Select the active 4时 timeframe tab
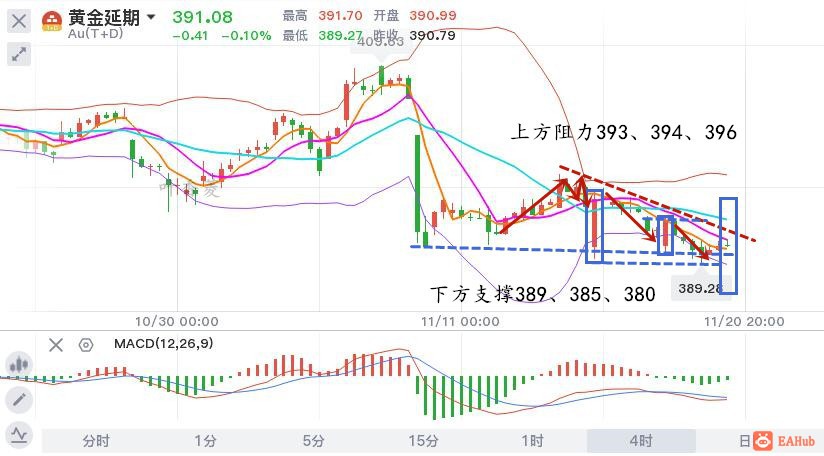This screenshot has height=456, width=824. [x=641, y=441]
